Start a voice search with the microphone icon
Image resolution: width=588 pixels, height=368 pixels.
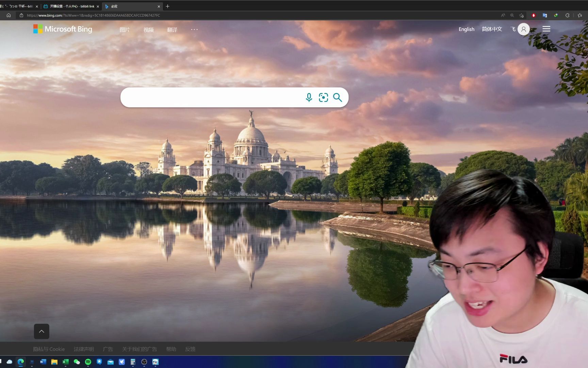[x=309, y=97]
